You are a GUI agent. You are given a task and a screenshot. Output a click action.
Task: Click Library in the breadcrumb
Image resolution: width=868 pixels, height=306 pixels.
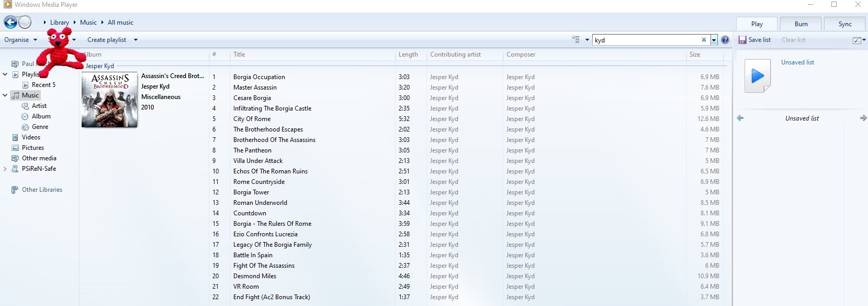[60, 23]
